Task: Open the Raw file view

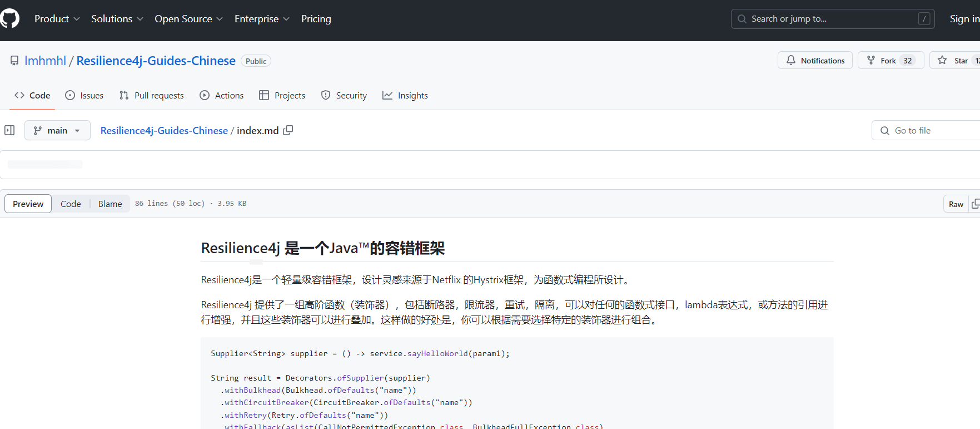Action: 956,204
